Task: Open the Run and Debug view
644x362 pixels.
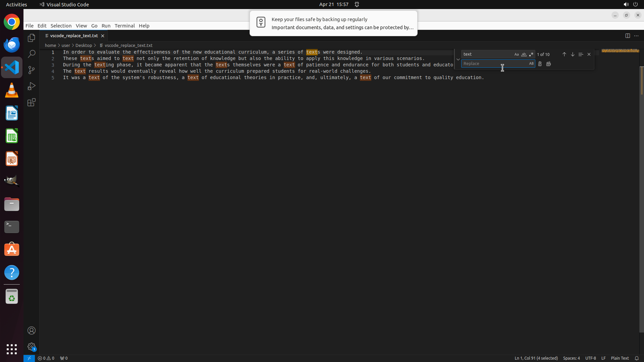Action: pos(32,86)
